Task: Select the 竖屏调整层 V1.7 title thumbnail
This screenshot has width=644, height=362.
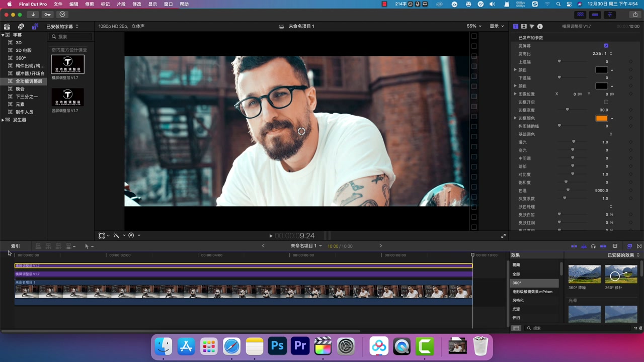Action: (x=67, y=97)
